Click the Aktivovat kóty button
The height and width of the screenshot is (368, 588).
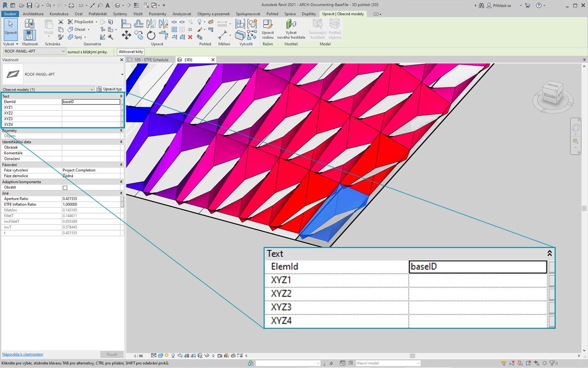tap(131, 51)
